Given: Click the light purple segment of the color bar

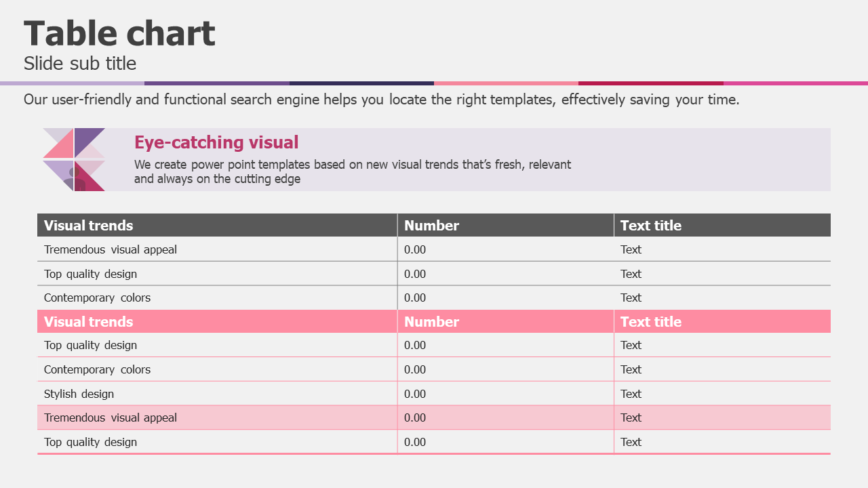Looking at the screenshot, I should tap(72, 83).
